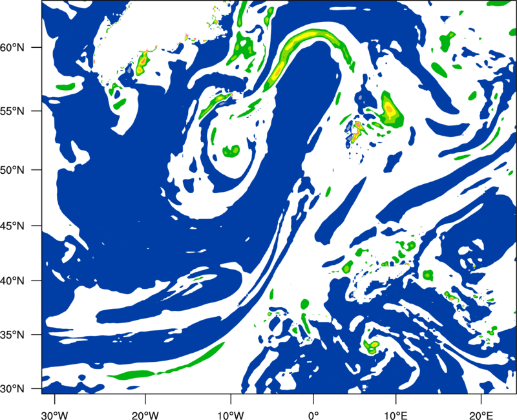Click the 40°N latitude label
Image resolution: width=517 pixels, height=420 pixels.
tap(12, 281)
